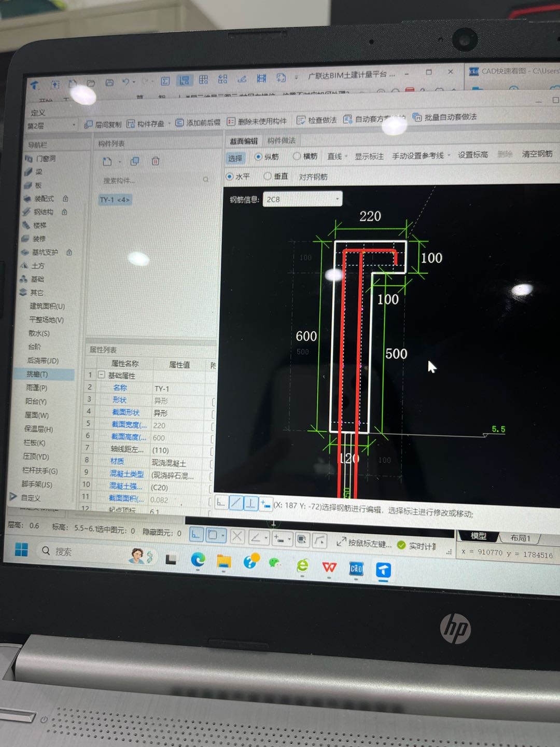Click the Glodon logo application icon
Screen dimensions: 560x747
(x=35, y=85)
